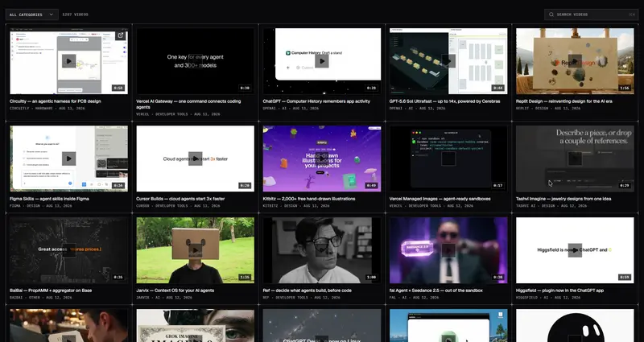
Task: Open external link icon on Circuitly thumbnail
Action: tap(120, 35)
